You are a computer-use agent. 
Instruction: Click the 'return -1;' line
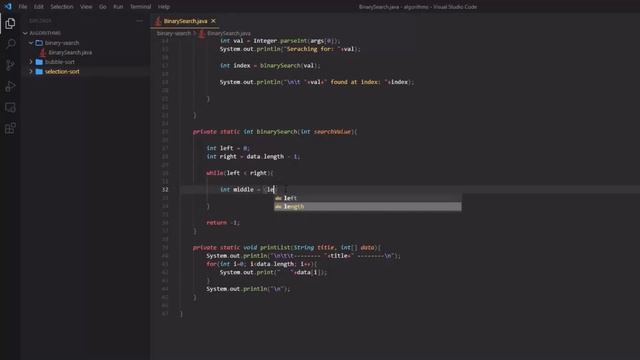[223, 223]
